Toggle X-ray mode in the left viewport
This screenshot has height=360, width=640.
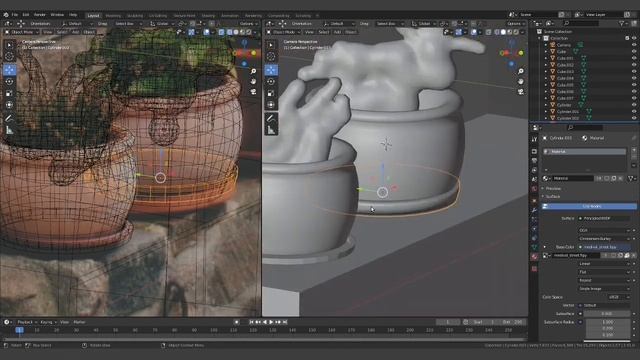point(221,32)
